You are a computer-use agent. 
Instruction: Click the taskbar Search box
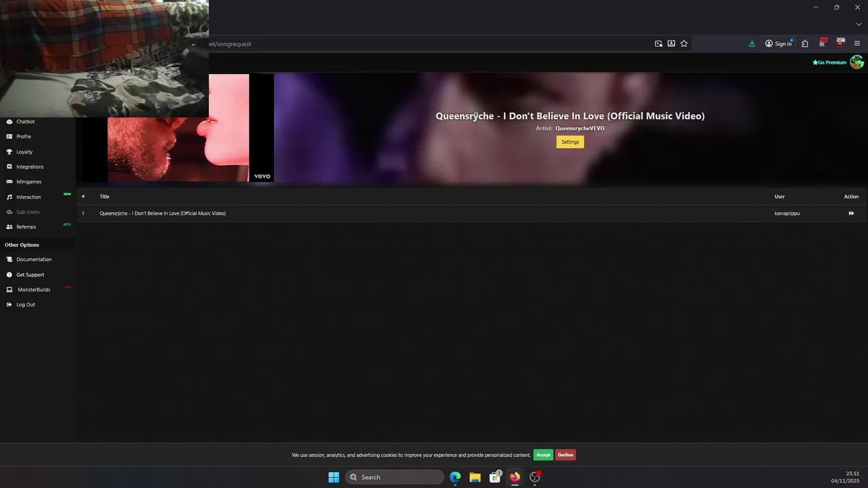395,477
